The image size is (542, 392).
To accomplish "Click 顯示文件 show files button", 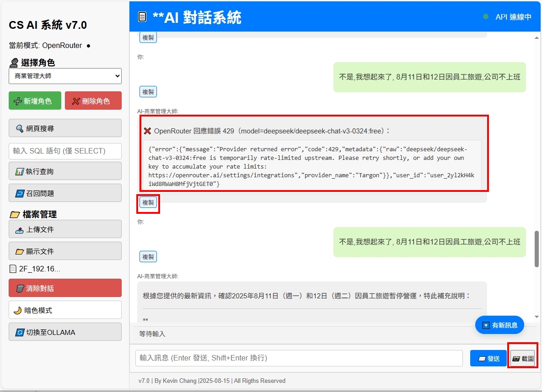I will (x=65, y=251).
